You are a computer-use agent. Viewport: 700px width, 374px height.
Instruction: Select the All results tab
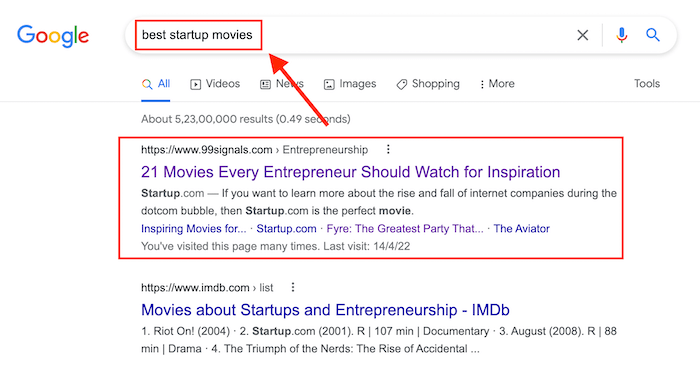156,84
